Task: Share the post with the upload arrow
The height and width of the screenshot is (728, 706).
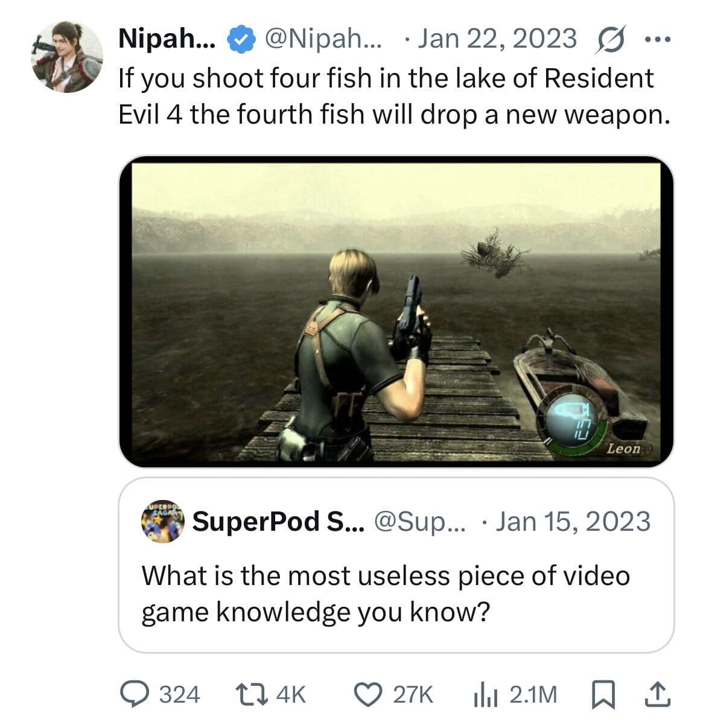Action: [x=657, y=694]
